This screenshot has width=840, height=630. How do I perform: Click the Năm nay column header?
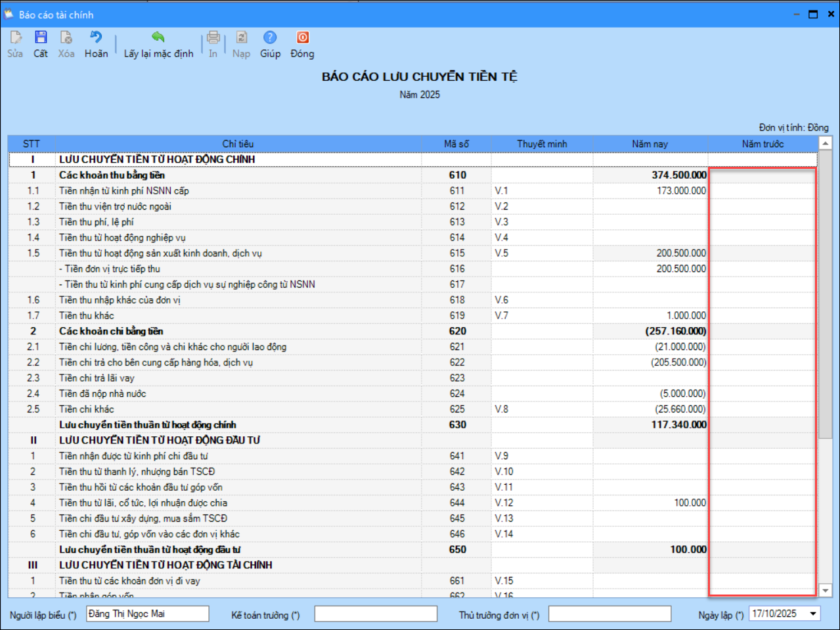click(x=650, y=144)
